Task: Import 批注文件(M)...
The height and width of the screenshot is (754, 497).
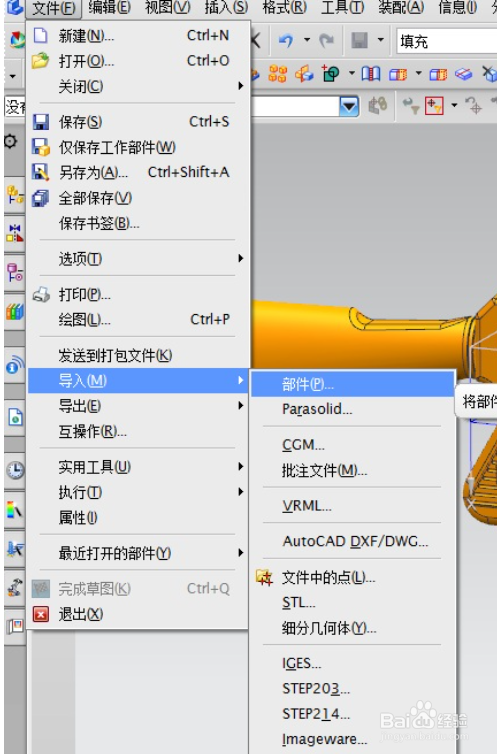Action: click(x=353, y=470)
